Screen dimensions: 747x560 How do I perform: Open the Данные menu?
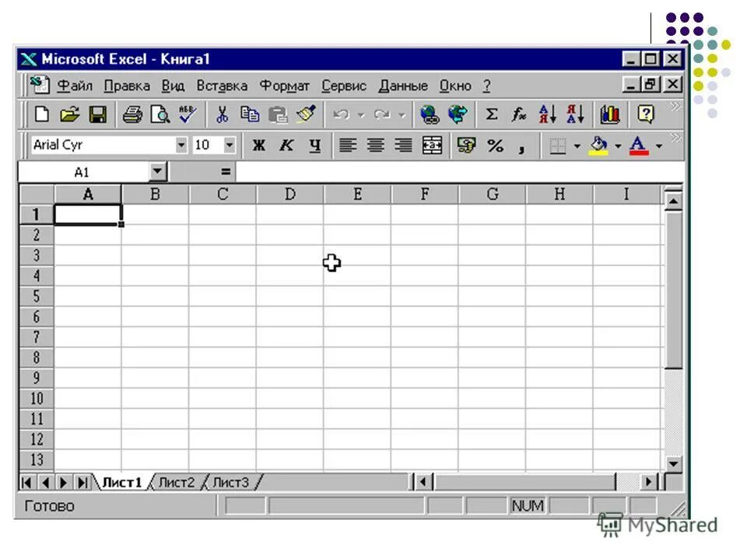(403, 86)
